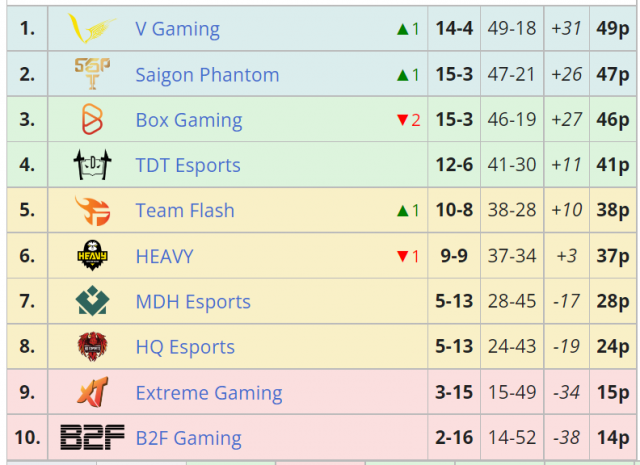
Task: Open the V Gaming team link
Action: coord(177,29)
